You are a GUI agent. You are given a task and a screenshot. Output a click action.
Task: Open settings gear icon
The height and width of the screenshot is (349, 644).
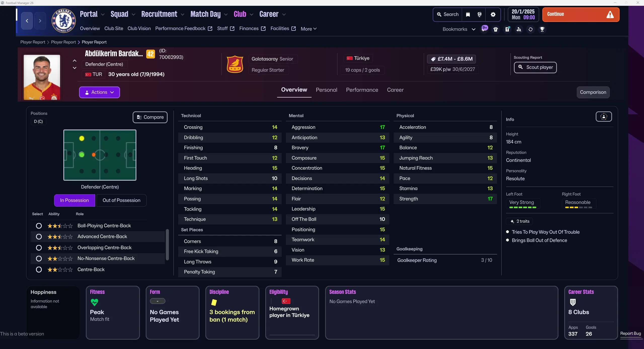[493, 14]
